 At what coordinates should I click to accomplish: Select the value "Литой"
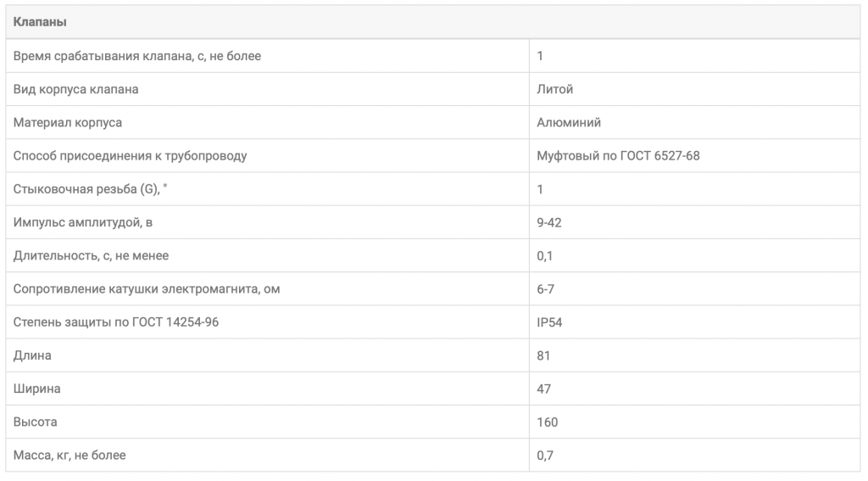555,89
